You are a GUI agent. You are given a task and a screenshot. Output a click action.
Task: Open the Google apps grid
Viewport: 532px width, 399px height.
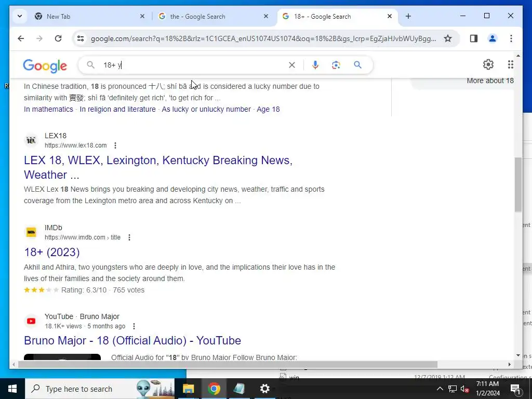point(510,64)
